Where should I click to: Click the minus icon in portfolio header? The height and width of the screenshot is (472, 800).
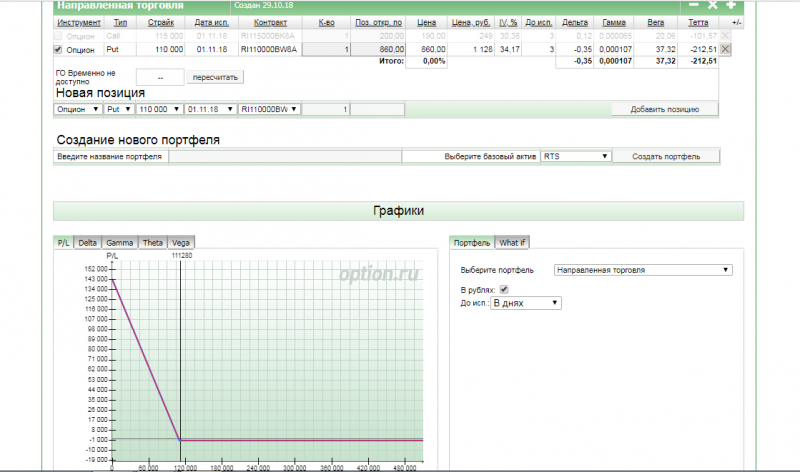click(x=694, y=6)
